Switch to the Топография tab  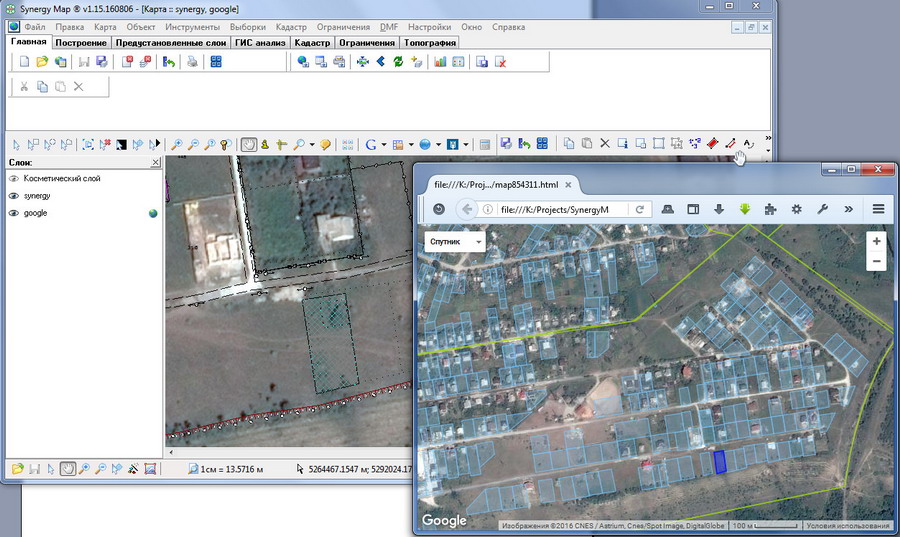pos(430,42)
